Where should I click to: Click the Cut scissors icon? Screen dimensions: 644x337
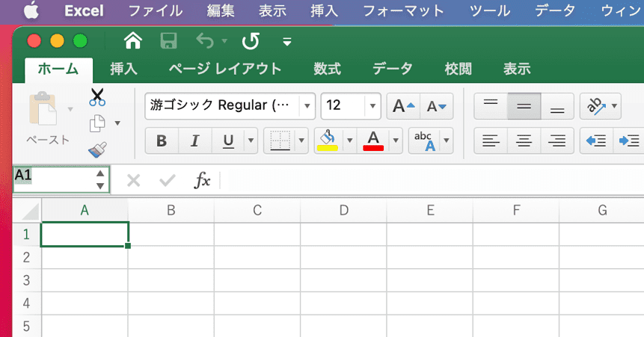click(x=97, y=96)
